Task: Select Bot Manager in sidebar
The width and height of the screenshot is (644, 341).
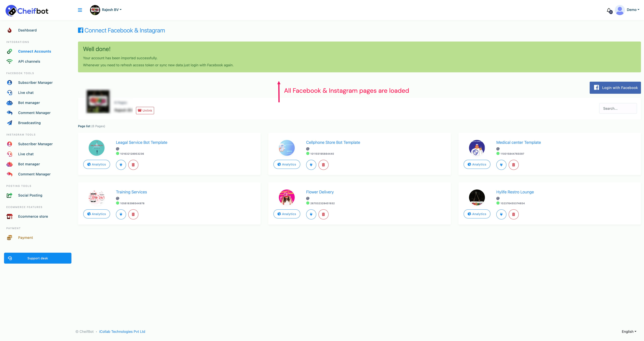Action: coord(29,103)
